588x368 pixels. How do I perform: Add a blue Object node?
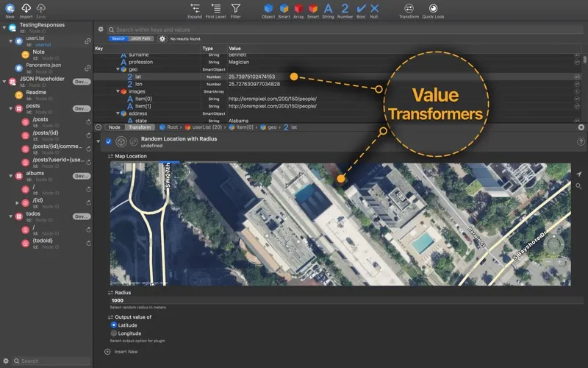pyautogui.click(x=268, y=8)
